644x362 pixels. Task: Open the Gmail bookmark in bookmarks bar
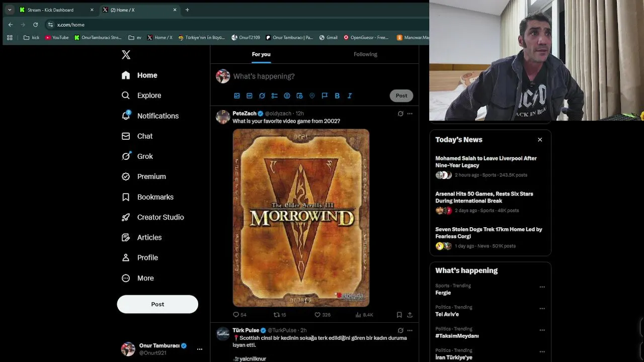[328, 38]
